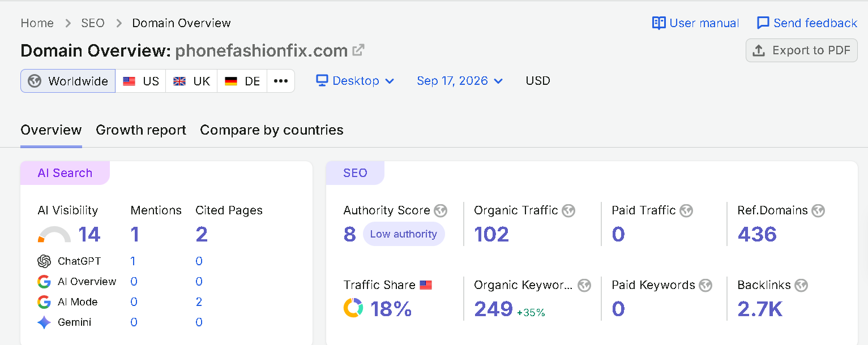
Task: Click globe icon next to Ref.Domains
Action: click(x=818, y=211)
